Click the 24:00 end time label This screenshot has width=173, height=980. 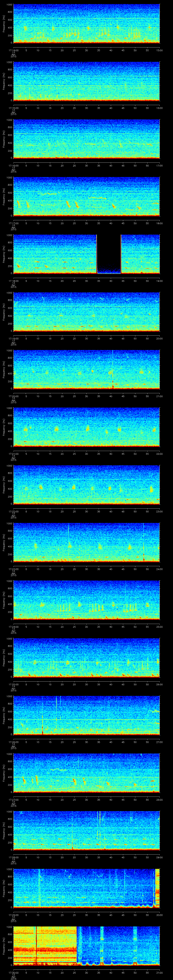[159, 569]
